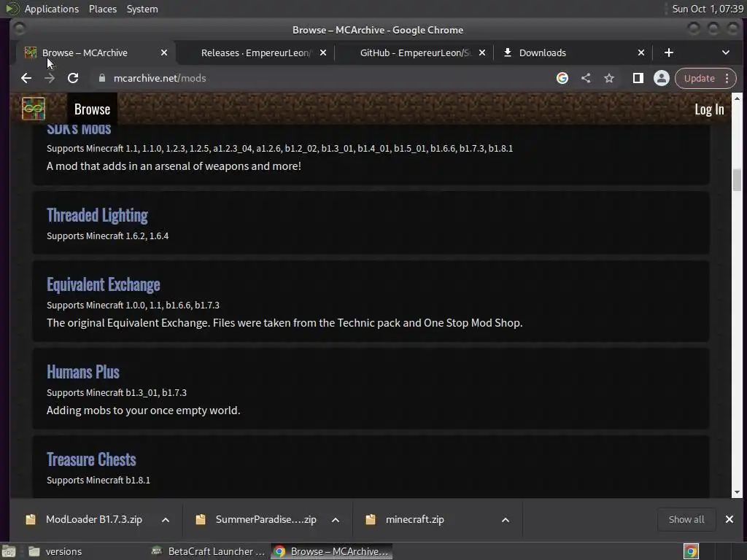Click the show desktop icon in taskbar
Image resolution: width=747 pixels, height=560 pixels.
9,551
